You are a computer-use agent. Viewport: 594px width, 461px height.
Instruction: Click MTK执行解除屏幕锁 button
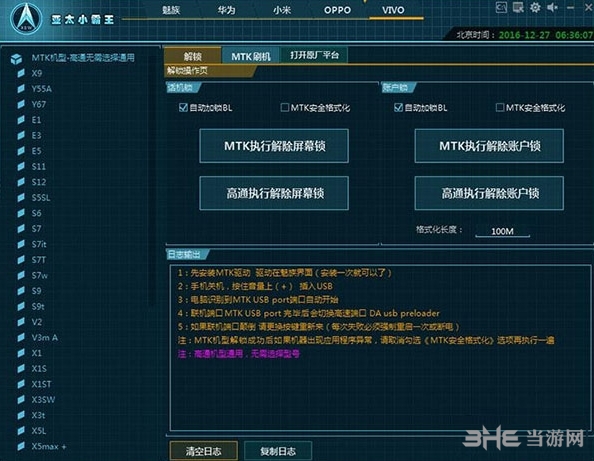274,146
